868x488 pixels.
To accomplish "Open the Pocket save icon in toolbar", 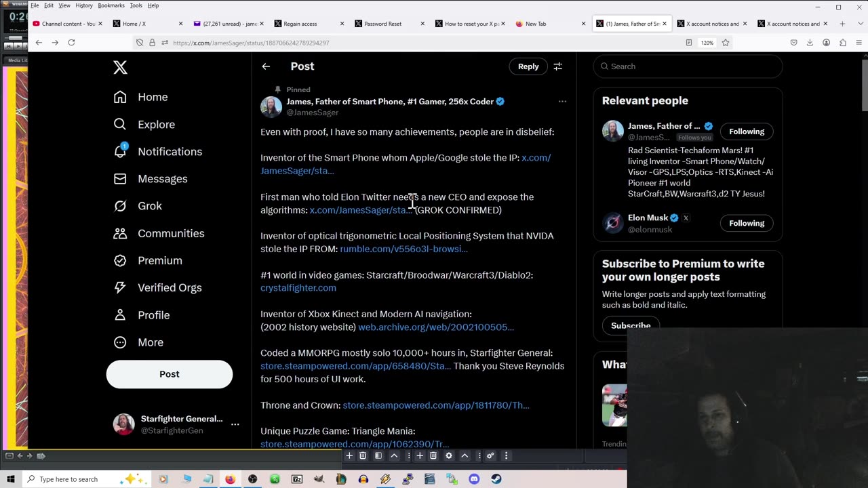I will point(793,43).
